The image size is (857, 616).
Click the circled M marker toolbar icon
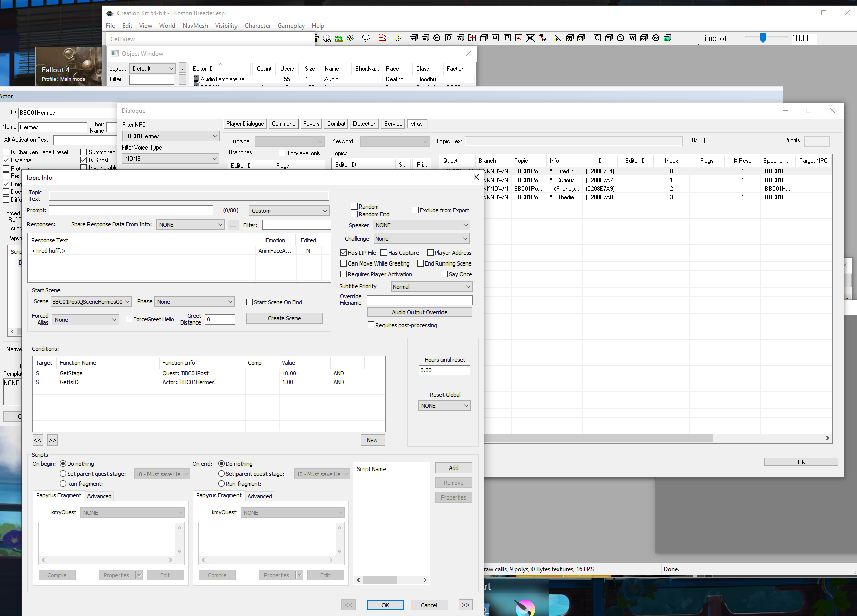[x=437, y=38]
